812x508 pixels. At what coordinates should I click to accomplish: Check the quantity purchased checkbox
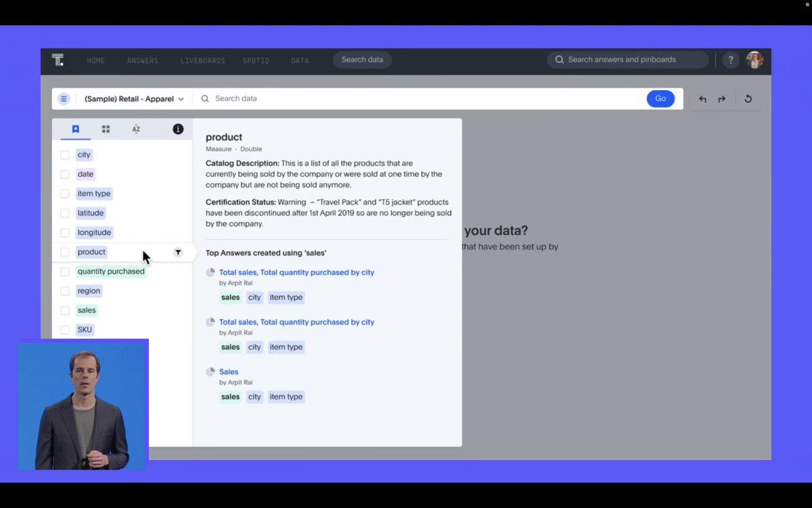pos(64,271)
